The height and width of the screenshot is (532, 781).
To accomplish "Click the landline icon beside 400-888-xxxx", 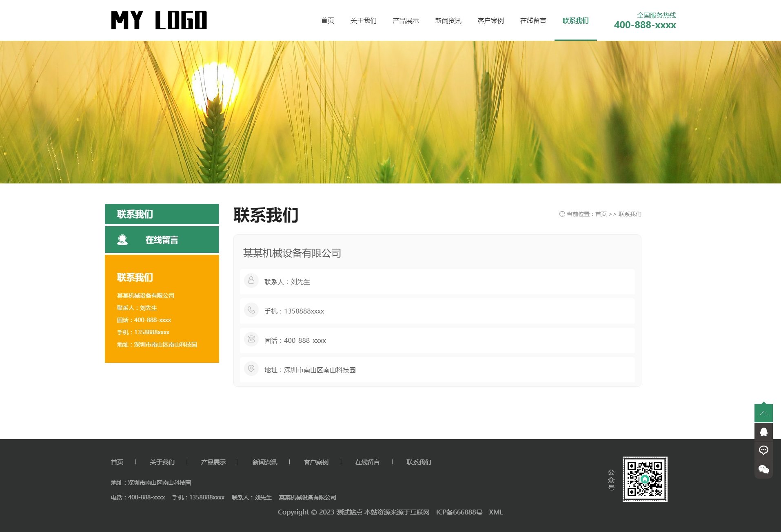I will pos(251,339).
